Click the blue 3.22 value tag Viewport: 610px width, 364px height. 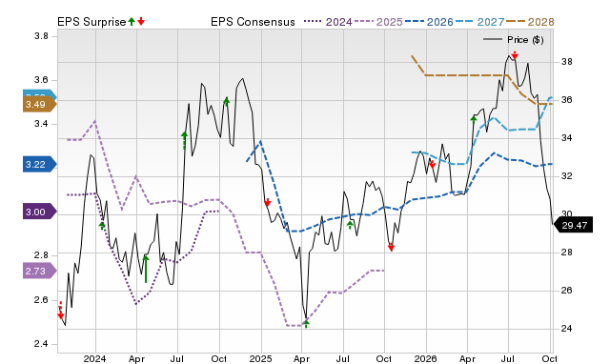click(39, 164)
